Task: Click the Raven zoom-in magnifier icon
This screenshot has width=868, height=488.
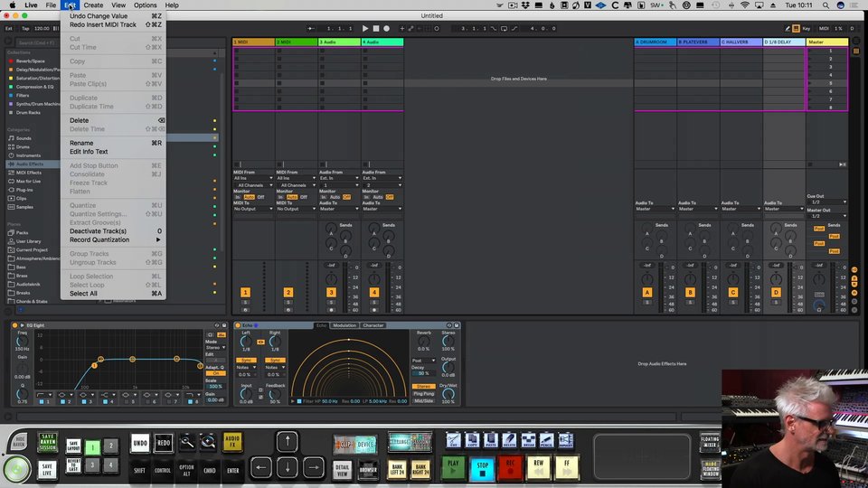Action: [208, 442]
